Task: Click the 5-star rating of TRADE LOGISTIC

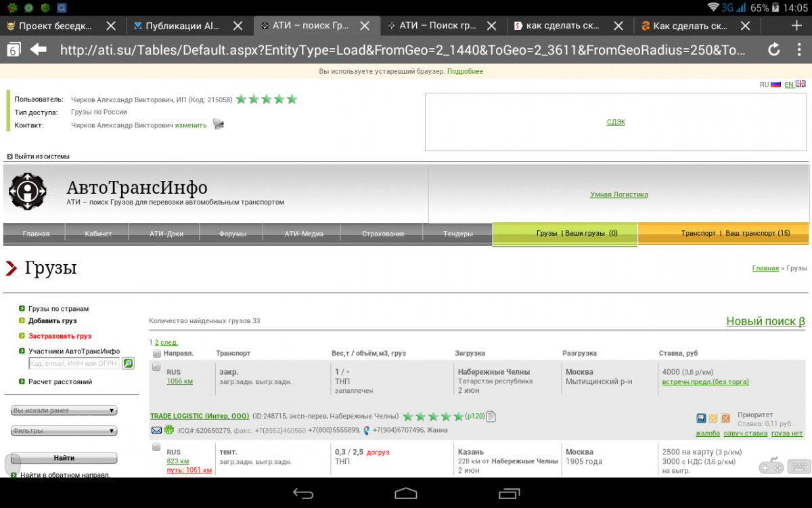Action: (x=434, y=416)
